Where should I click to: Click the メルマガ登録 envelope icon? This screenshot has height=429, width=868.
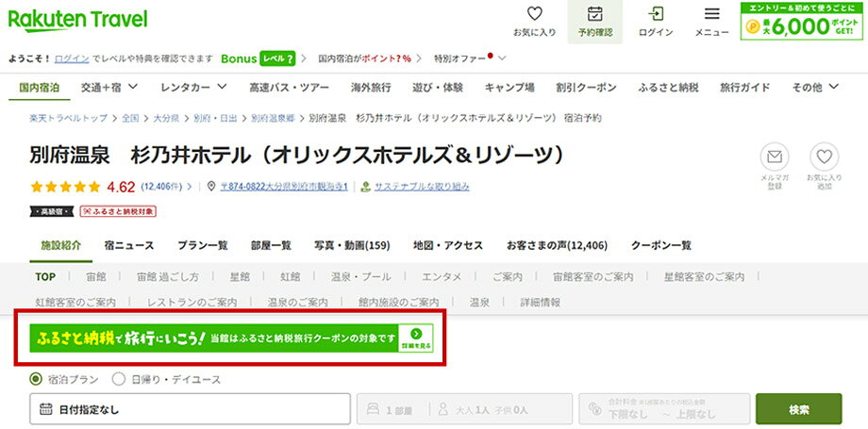(775, 157)
